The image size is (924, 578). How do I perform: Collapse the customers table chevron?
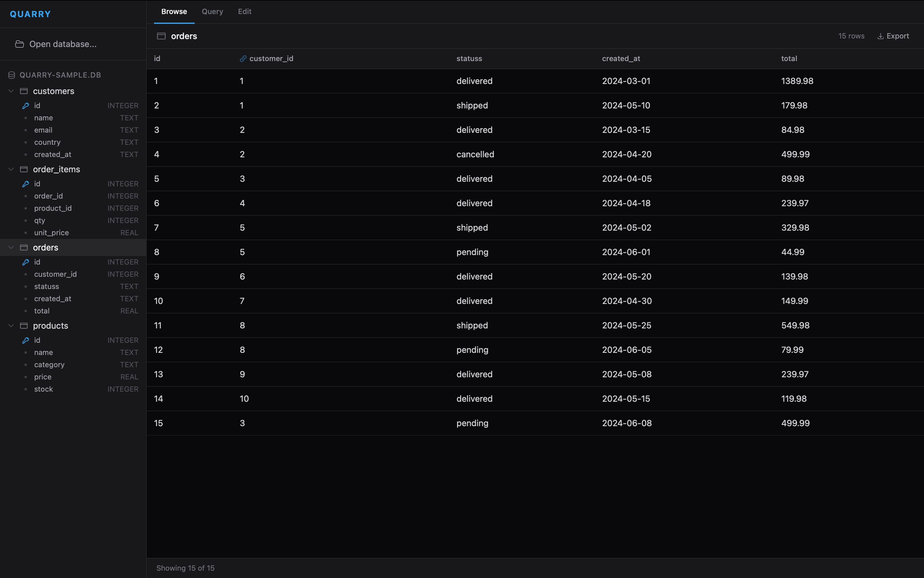click(x=11, y=91)
